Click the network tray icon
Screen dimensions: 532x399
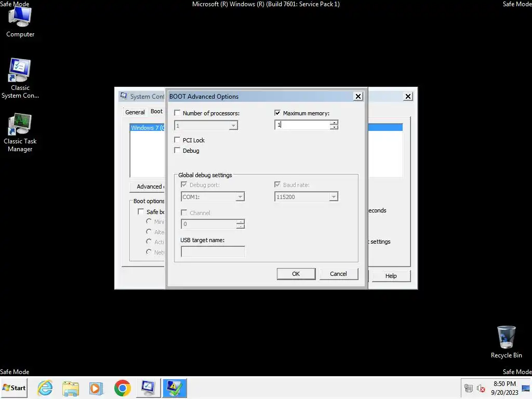coord(469,388)
